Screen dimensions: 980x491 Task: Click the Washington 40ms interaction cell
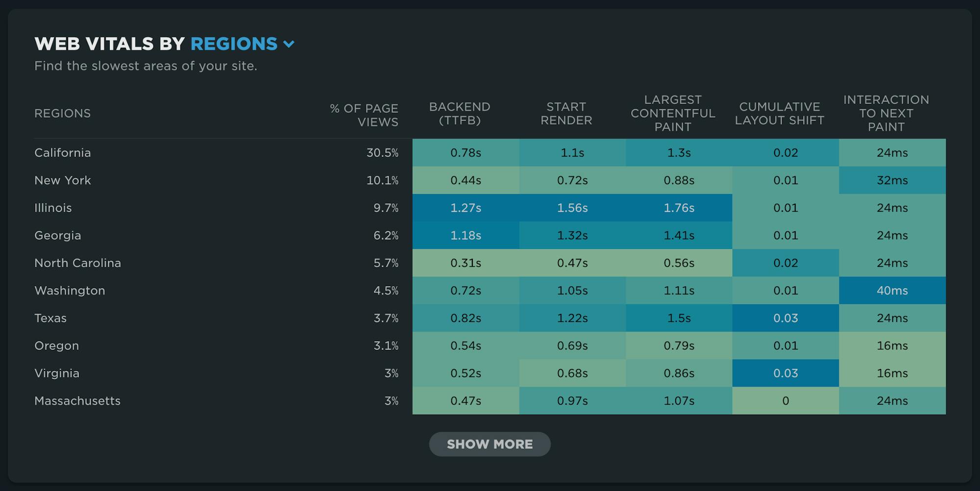click(x=892, y=290)
